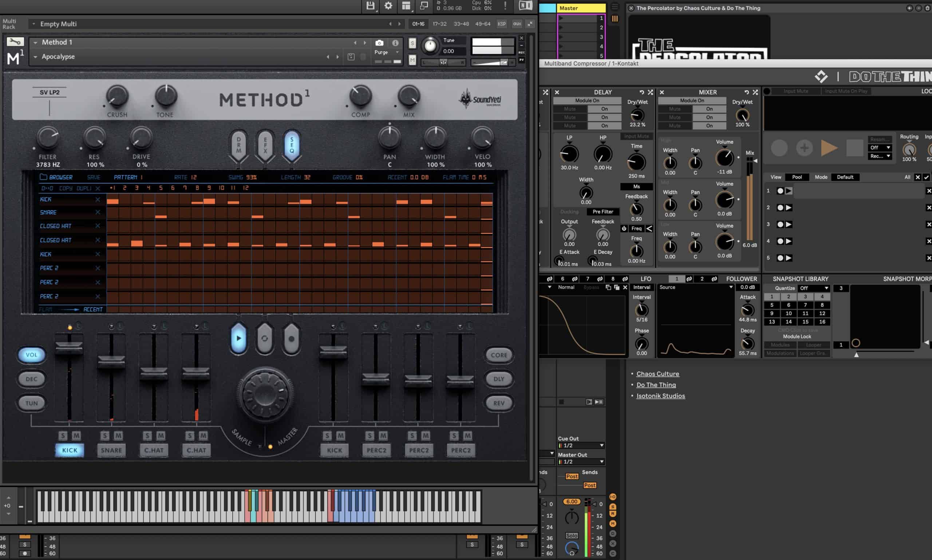The height and width of the screenshot is (560, 932).
Task: Click the BROWSER folder icon in sequencer
Action: [43, 176]
